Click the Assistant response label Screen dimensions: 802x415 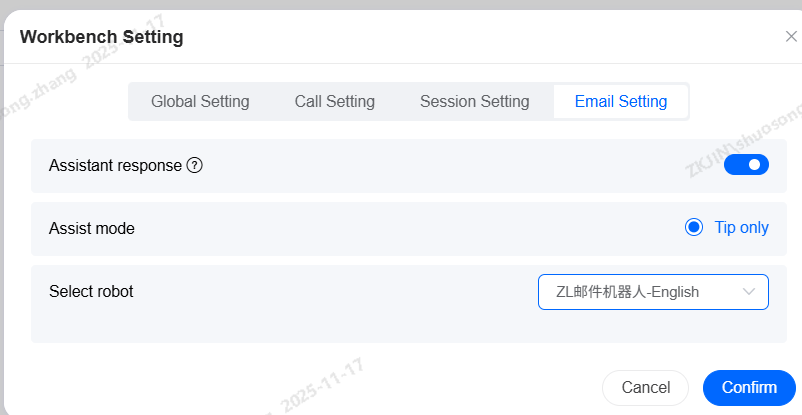pyautogui.click(x=115, y=165)
